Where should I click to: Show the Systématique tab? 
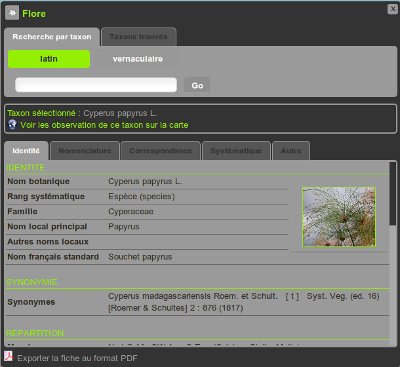coord(236,151)
